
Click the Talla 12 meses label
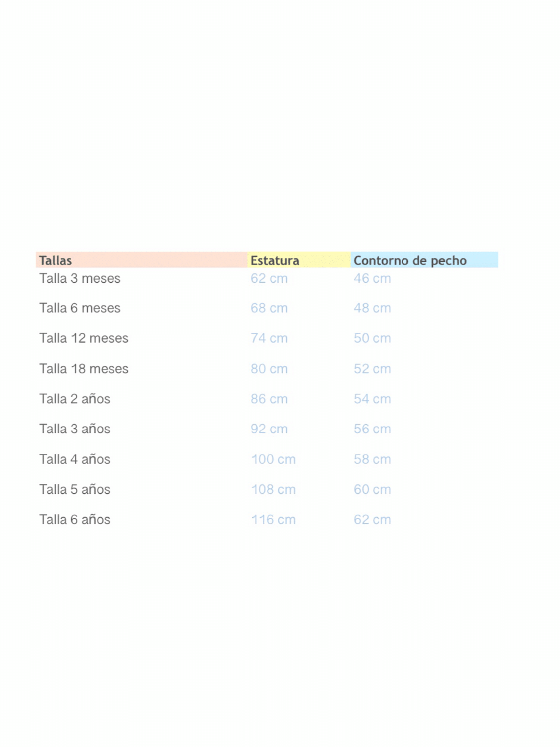(84, 338)
